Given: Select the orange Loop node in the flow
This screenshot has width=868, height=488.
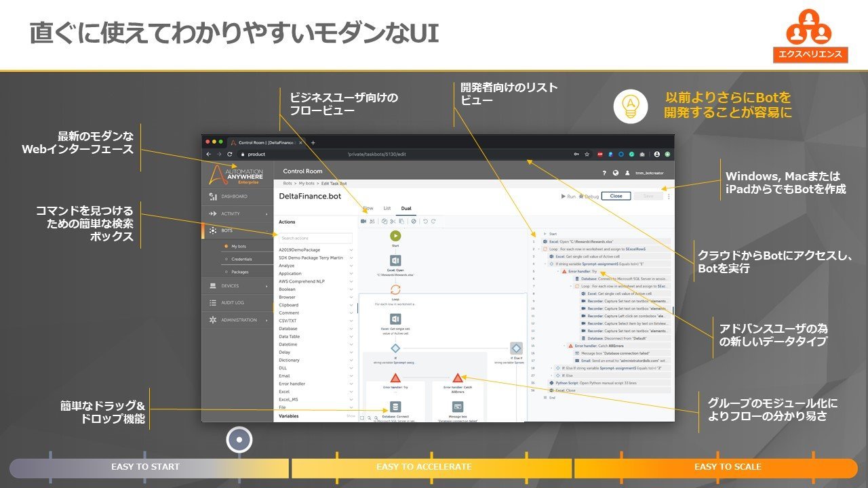Looking at the screenshot, I should click(x=395, y=289).
